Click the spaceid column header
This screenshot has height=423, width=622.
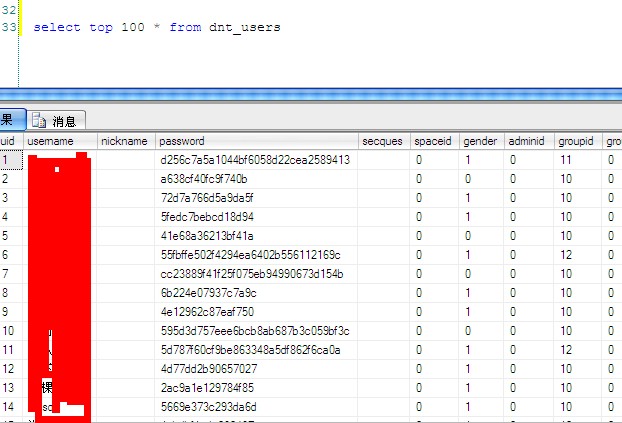click(435, 141)
